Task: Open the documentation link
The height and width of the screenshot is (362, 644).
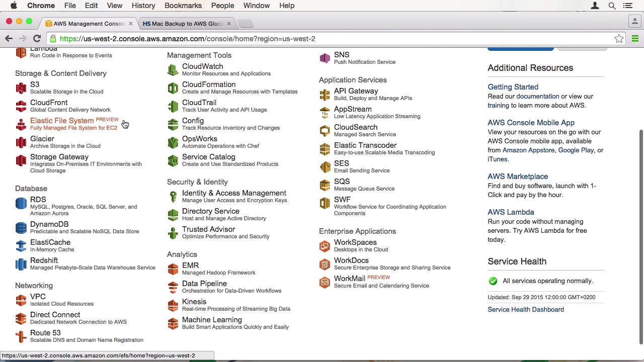Action: (537, 97)
